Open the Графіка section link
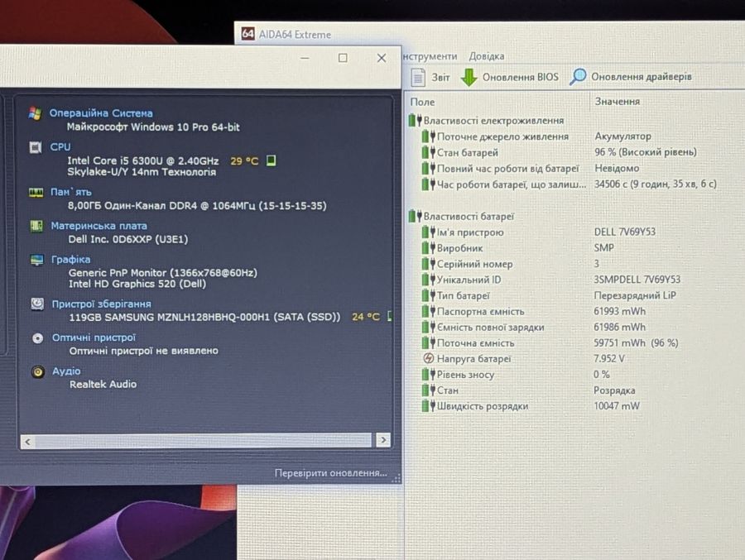745x560 pixels. 71,260
